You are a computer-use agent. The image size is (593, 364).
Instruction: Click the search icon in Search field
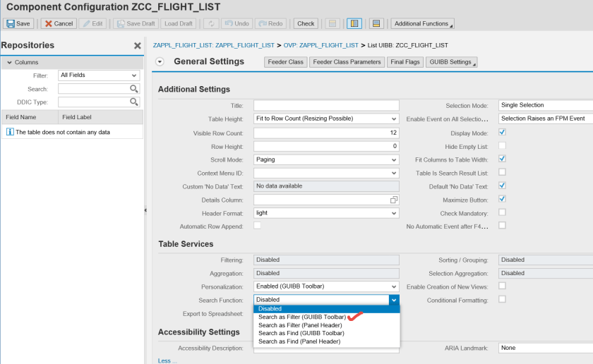[133, 89]
